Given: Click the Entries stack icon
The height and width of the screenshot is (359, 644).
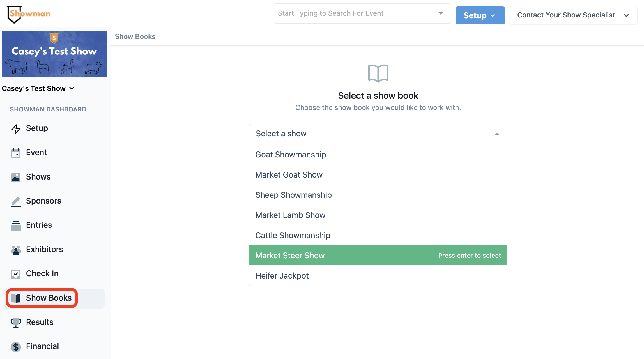Looking at the screenshot, I should pos(16,225).
